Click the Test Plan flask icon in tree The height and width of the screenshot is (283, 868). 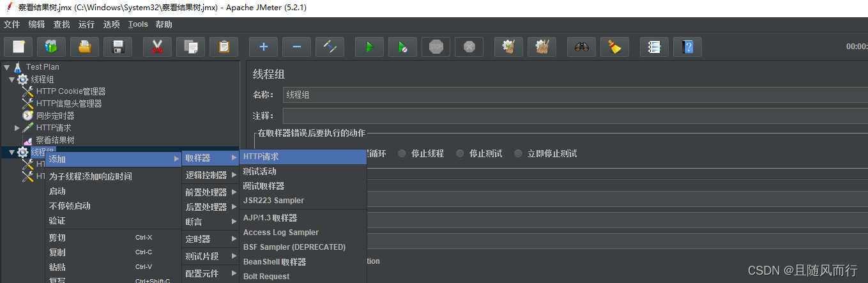coord(18,66)
